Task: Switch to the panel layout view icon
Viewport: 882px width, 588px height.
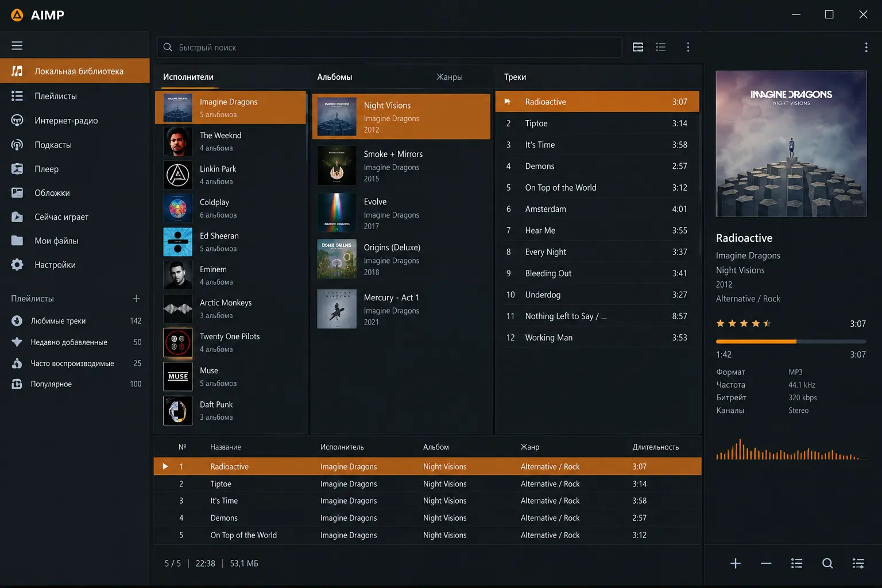Action: tap(638, 47)
